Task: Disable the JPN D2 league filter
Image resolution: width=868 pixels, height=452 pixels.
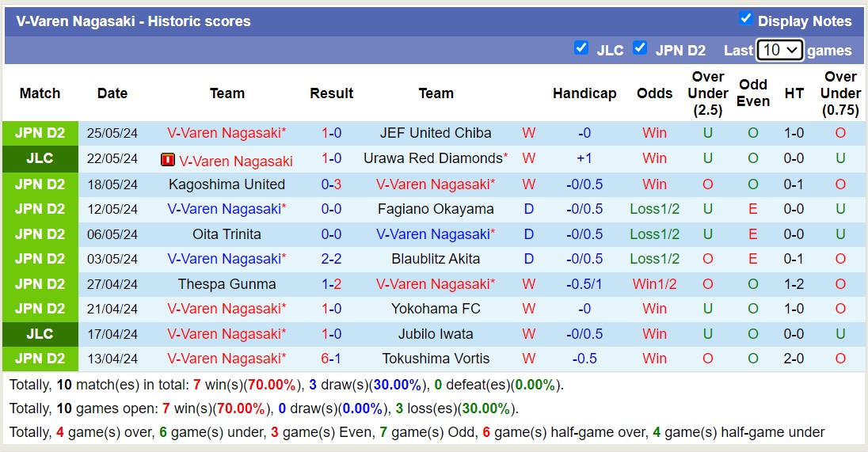Action: pos(640,48)
